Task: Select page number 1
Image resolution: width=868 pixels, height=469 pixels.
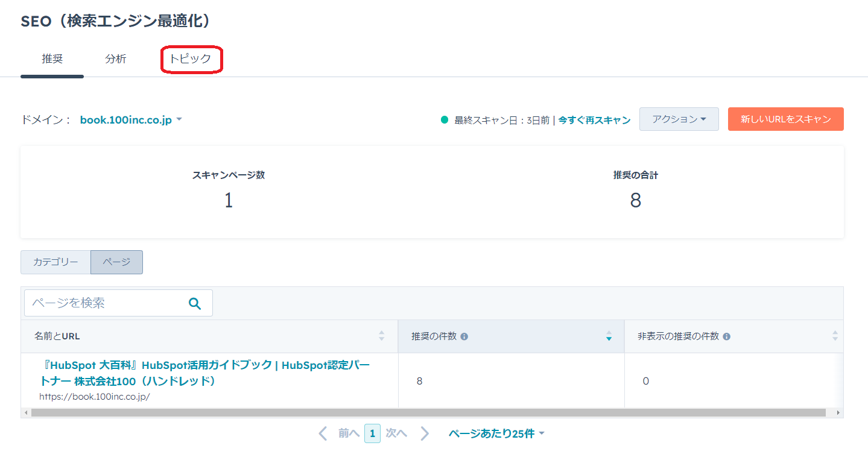Action: (x=372, y=433)
